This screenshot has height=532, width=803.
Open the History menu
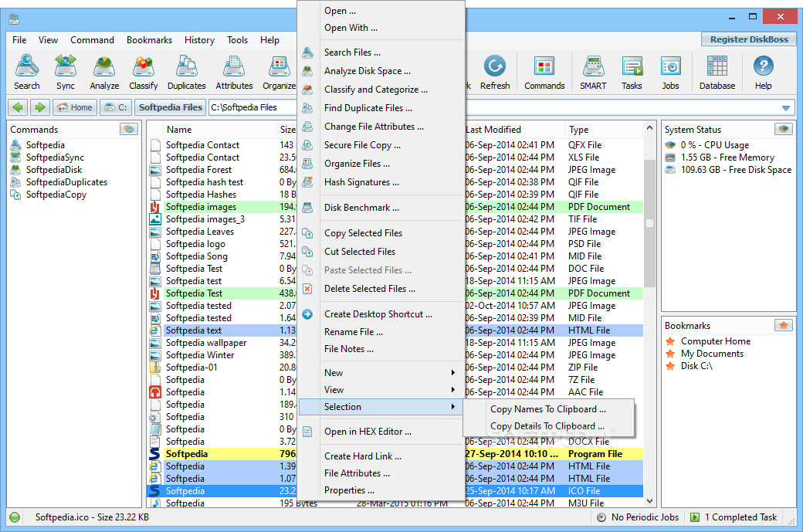coord(199,40)
